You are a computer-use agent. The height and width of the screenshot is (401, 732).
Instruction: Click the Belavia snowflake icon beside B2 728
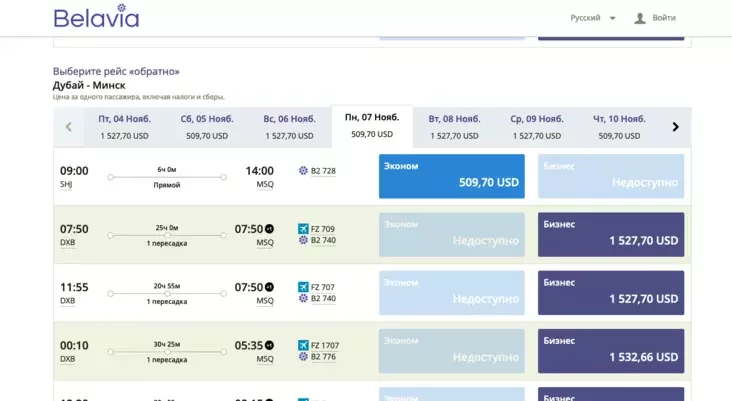(303, 171)
